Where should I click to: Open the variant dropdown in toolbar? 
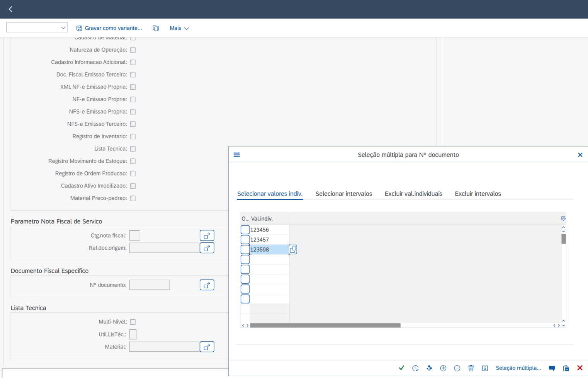[x=37, y=28]
